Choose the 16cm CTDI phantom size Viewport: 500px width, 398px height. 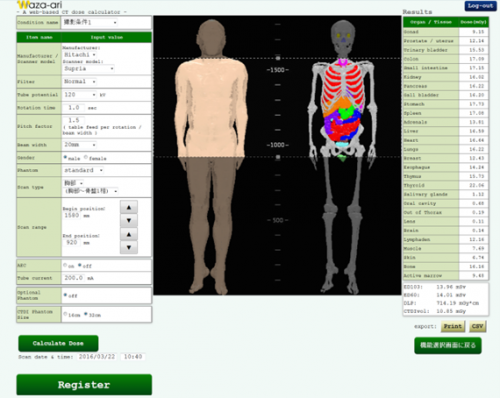65,314
